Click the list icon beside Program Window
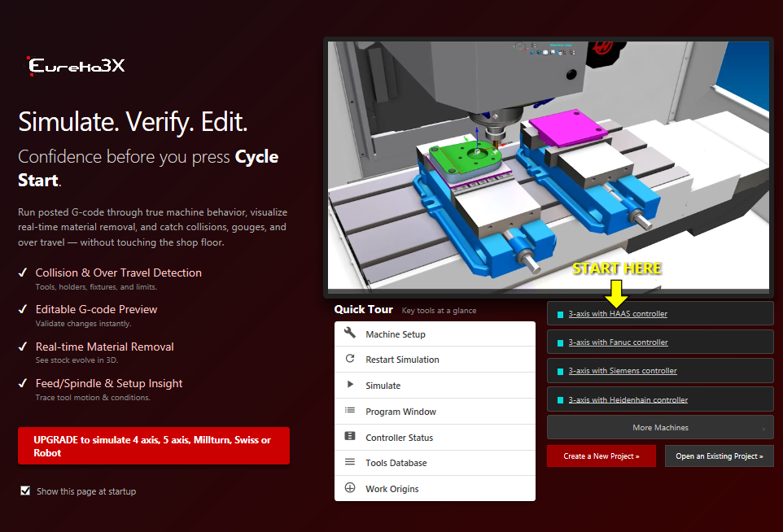Screen dimensions: 783x532 [350, 411]
